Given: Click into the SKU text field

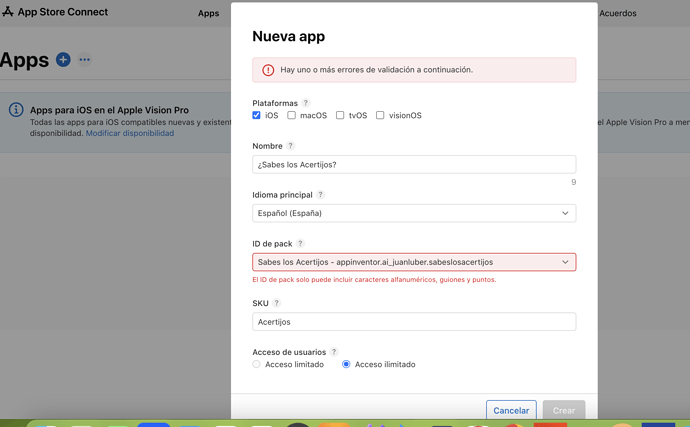Looking at the screenshot, I should click(413, 322).
